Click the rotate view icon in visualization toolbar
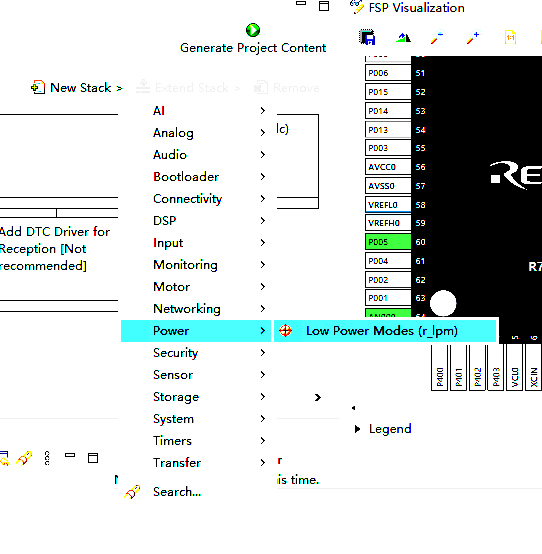This screenshot has width=542, height=554. point(403,37)
